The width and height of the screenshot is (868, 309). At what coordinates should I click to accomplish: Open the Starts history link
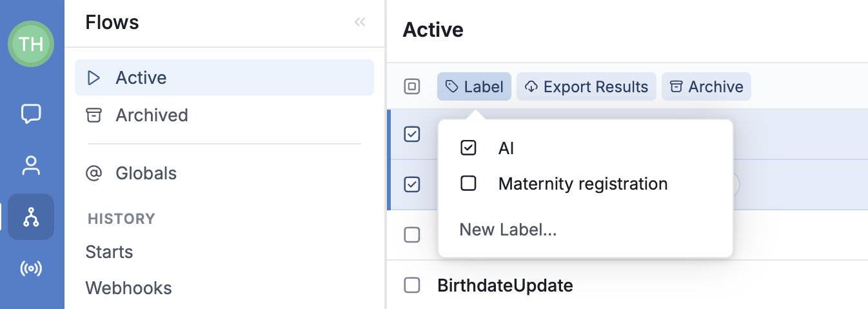click(109, 252)
